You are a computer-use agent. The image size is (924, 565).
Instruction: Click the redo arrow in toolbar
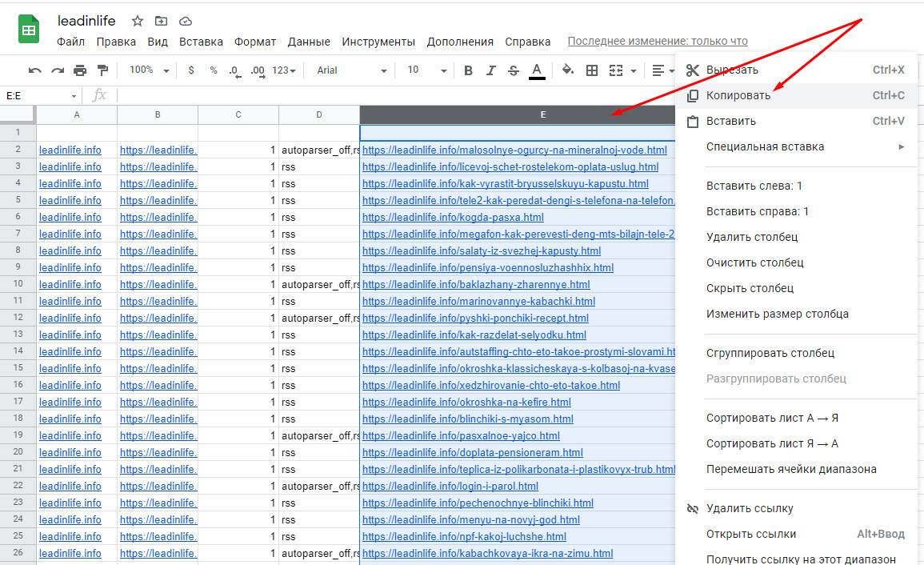(x=58, y=70)
